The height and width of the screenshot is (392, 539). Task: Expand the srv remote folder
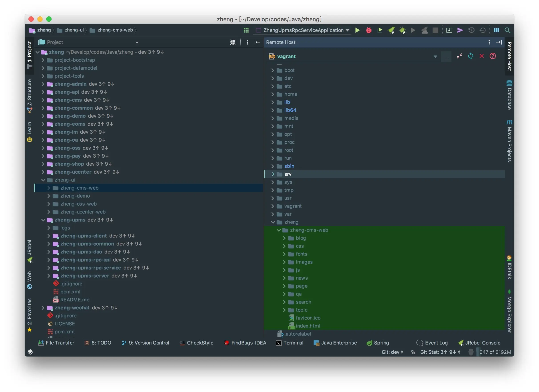click(x=273, y=174)
